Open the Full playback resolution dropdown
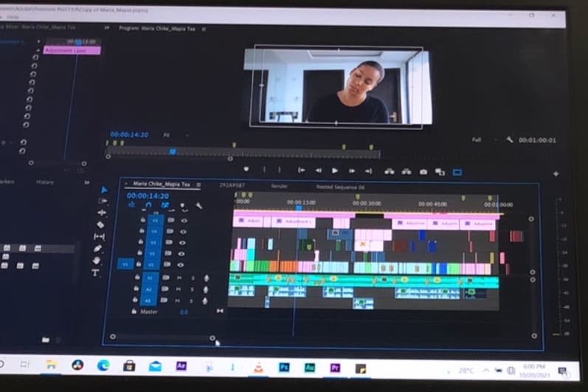 [479, 140]
